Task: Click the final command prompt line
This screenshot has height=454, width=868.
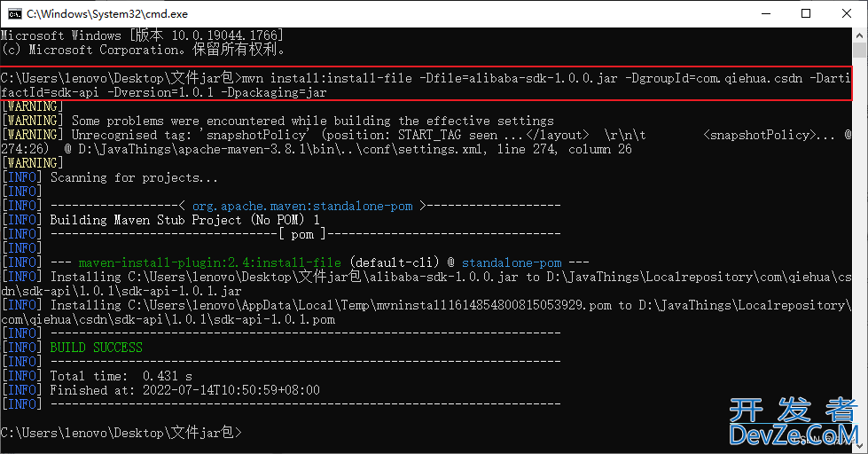Action: [x=121, y=433]
